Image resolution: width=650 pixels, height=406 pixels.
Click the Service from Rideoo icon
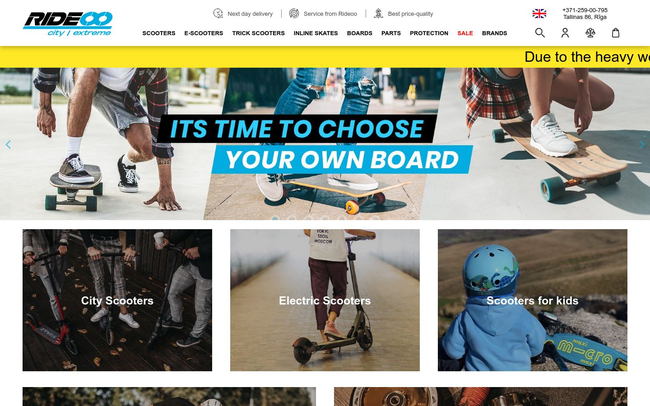(x=294, y=13)
